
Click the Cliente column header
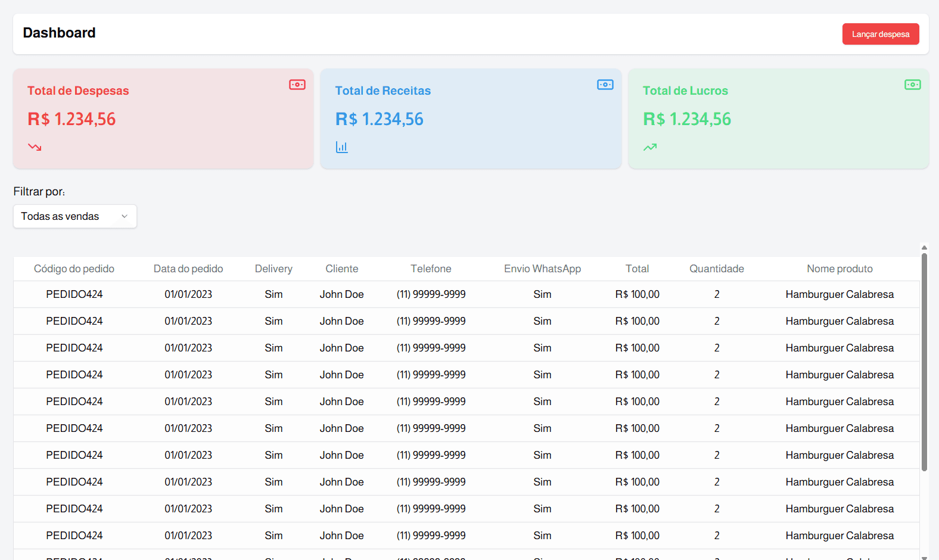click(x=342, y=269)
